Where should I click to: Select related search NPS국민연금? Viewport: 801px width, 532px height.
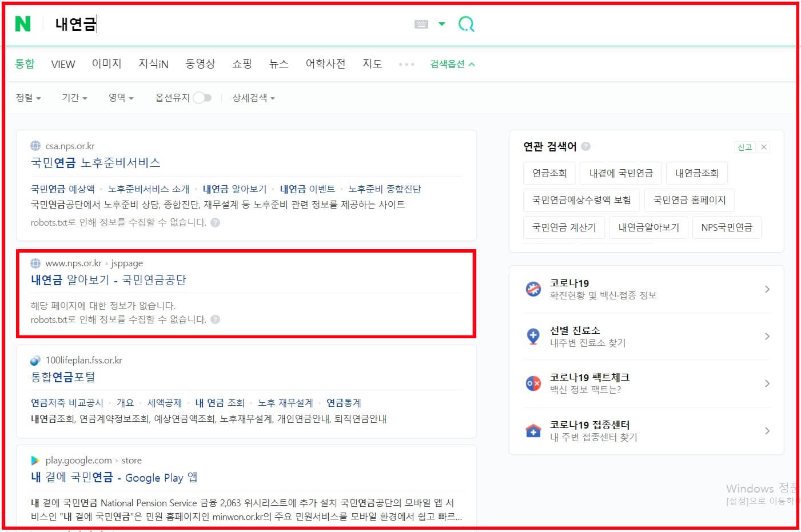(727, 227)
